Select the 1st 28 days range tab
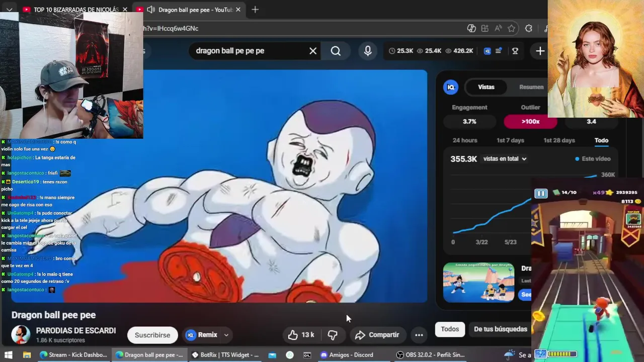 [x=559, y=140]
